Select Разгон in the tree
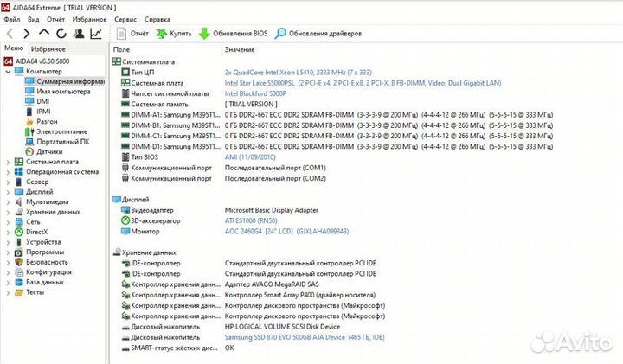The image size is (623, 364). click(42, 121)
